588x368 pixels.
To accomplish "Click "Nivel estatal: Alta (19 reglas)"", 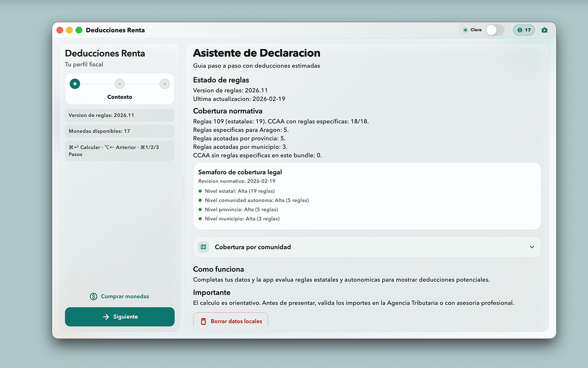I will (x=240, y=191).
